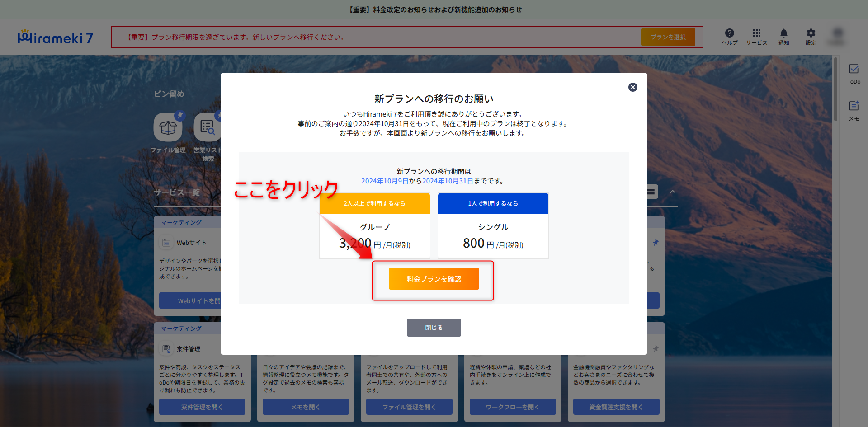Click the ワークフローを開く button
868x427 pixels.
(x=513, y=407)
